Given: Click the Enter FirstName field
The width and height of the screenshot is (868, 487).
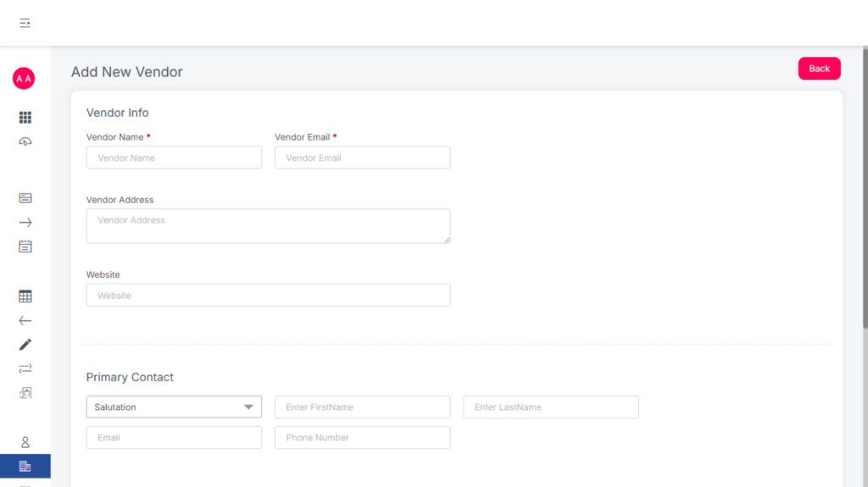Looking at the screenshot, I should pos(362,407).
